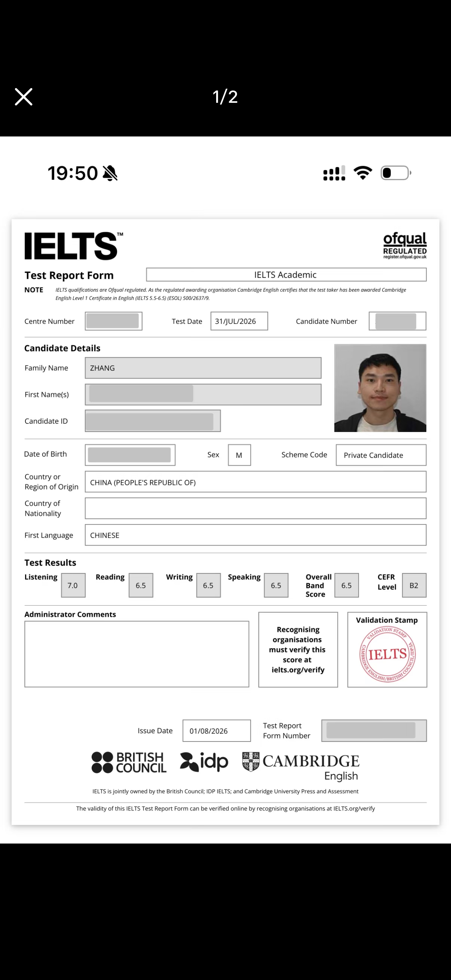Tap the Reading score 6.5

(x=141, y=586)
